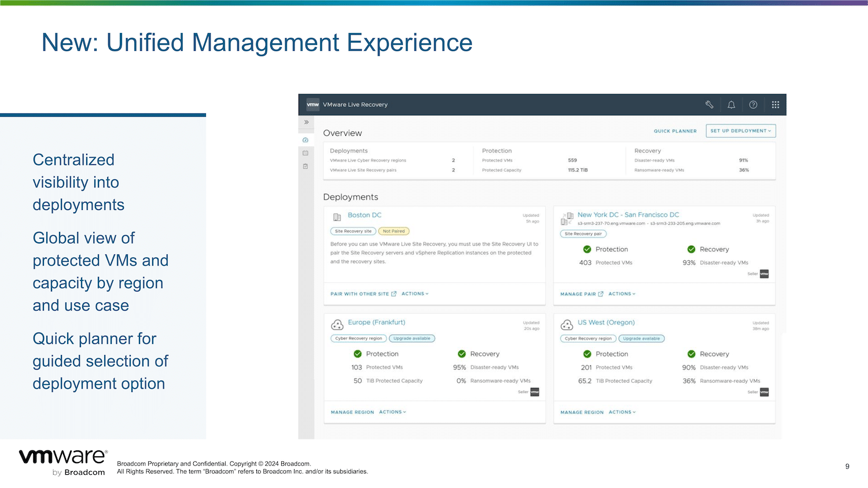Viewport: 868px width, 488px height.
Task: Click Protection check icon in US West (Oregon) card
Action: tap(587, 354)
